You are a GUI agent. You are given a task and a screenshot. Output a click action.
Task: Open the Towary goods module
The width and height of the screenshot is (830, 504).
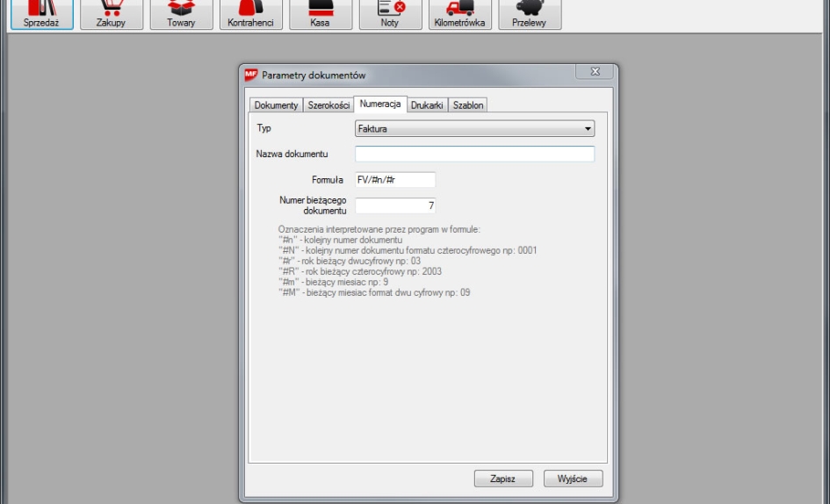[x=180, y=15]
